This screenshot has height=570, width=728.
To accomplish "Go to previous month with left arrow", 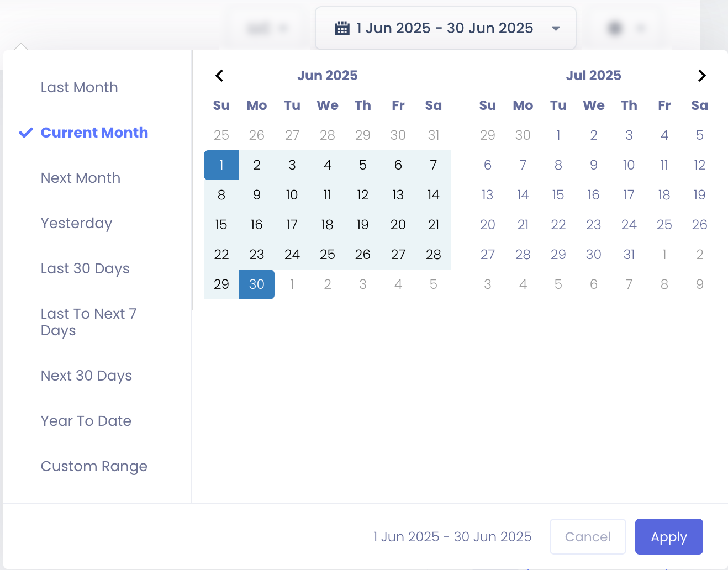I will (219, 76).
